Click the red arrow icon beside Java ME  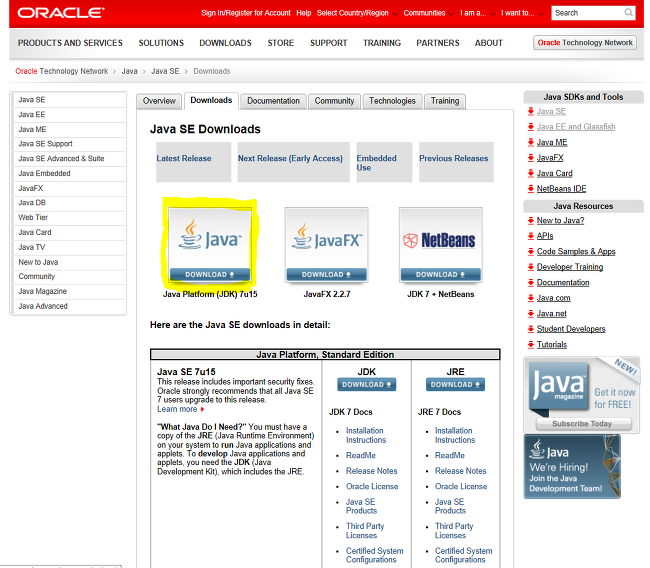(531, 142)
